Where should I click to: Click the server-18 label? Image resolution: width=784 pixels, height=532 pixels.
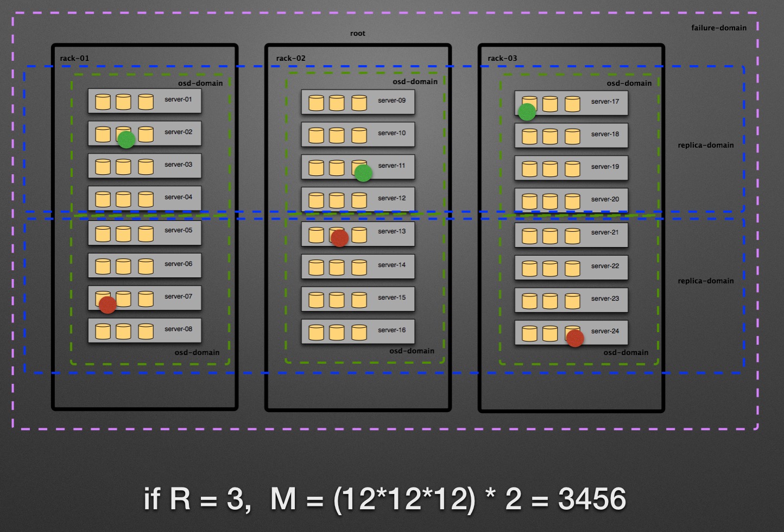pos(605,134)
